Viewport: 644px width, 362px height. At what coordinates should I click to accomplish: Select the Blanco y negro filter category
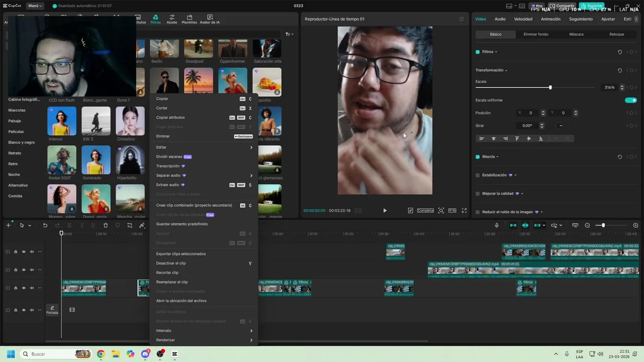click(x=22, y=142)
